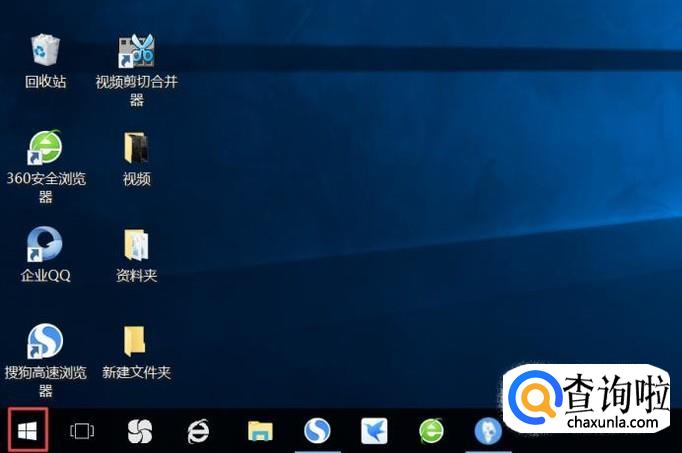Select the 回收站 recycle bin icon

pyautogui.click(x=45, y=61)
